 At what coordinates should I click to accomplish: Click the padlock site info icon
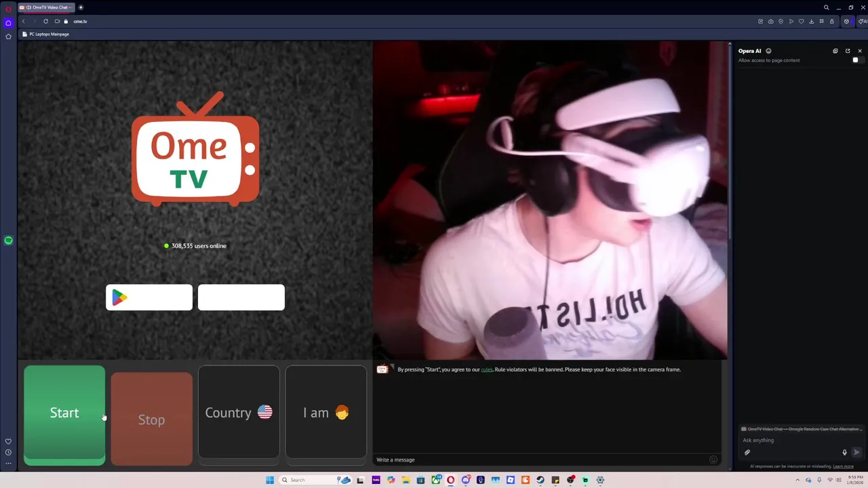tap(66, 21)
